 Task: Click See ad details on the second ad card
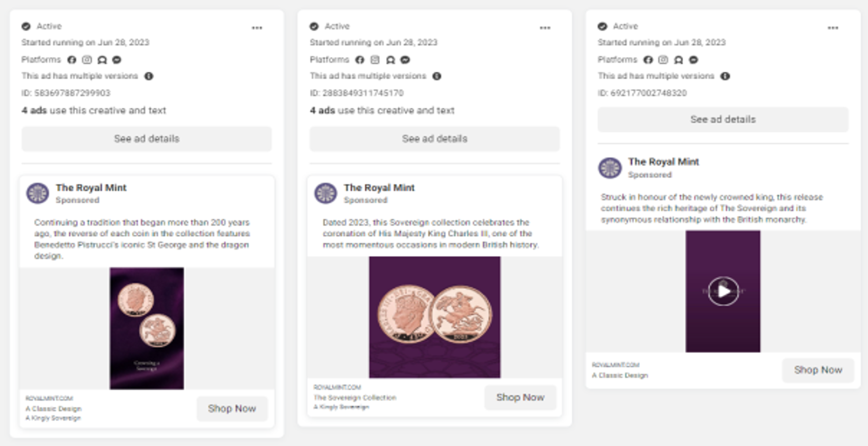(x=435, y=139)
